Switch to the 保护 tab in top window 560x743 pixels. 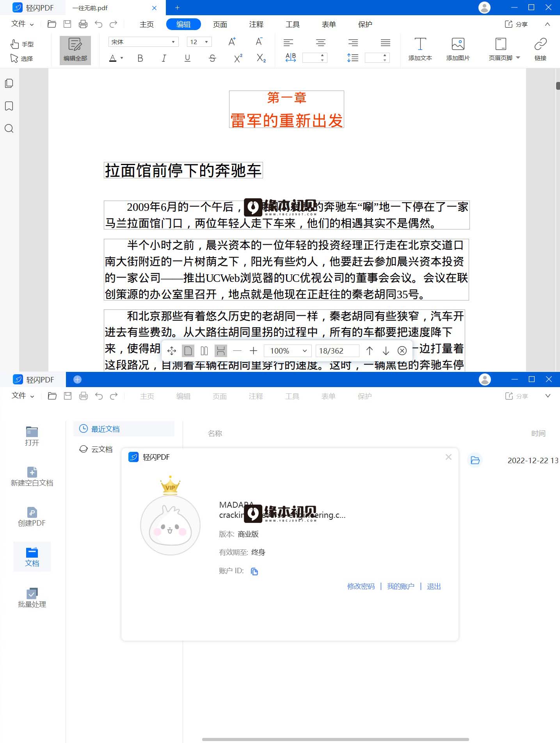pos(365,24)
